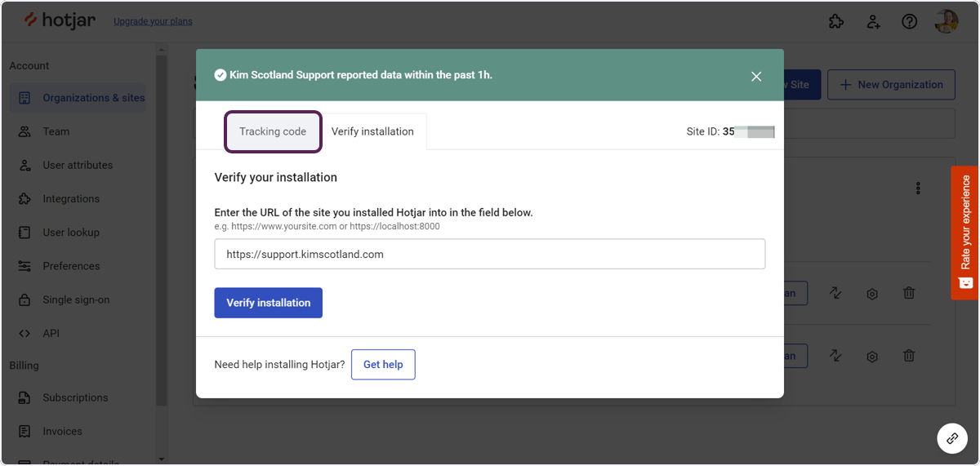The image size is (980, 466).
Task: Click the Integrations puzzle icon in sidebar
Action: click(24, 198)
